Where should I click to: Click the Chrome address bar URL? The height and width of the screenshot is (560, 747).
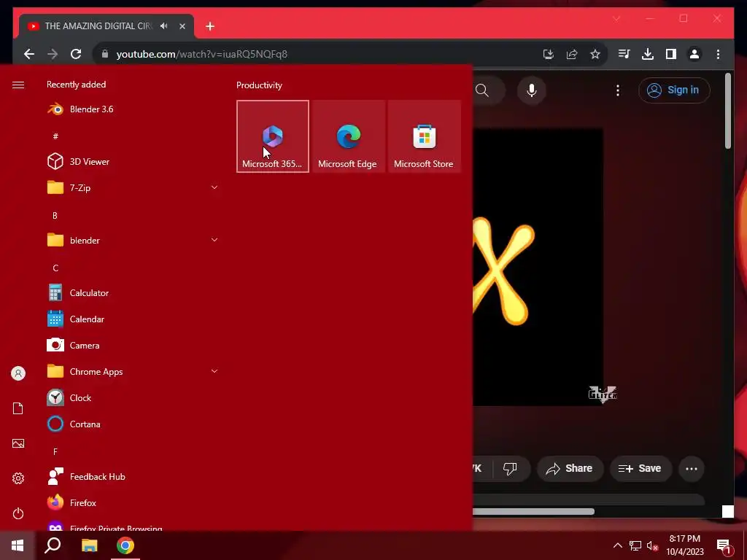(201, 54)
